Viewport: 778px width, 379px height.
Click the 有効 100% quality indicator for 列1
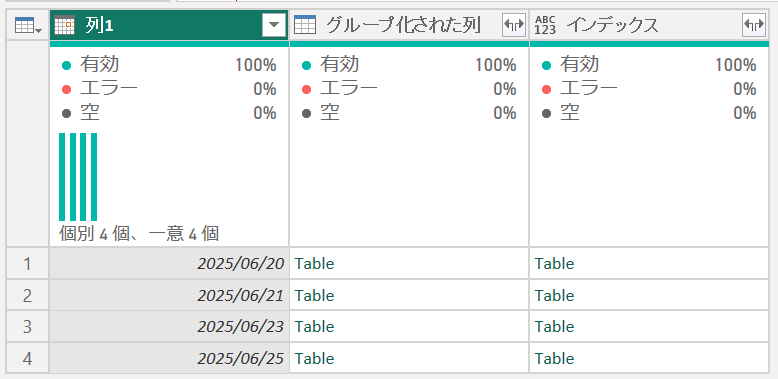point(169,64)
